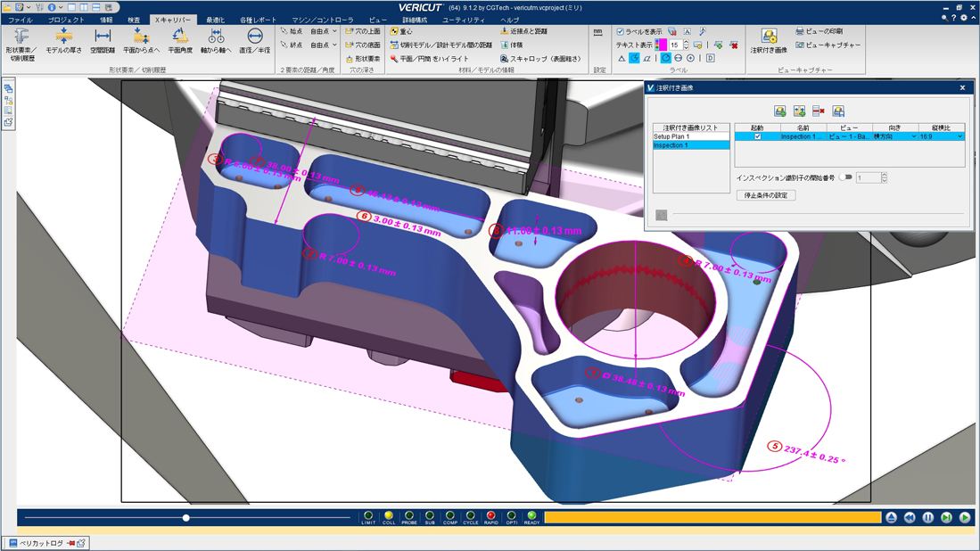Click the delete label red X icon
980x551 pixels.
(734, 45)
